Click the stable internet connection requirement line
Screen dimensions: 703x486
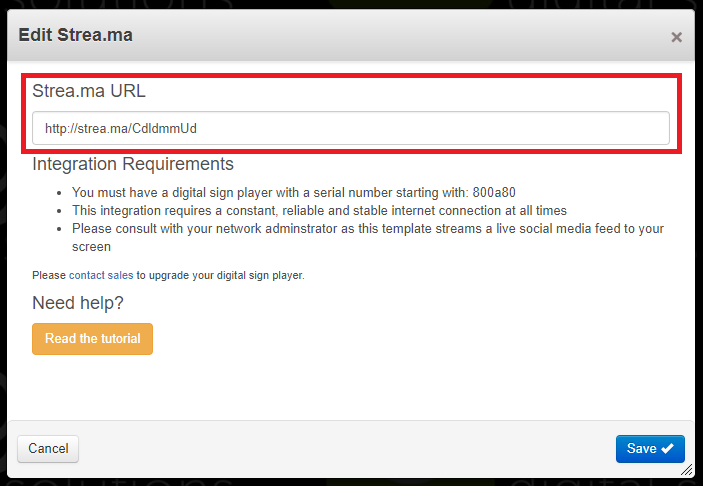tap(319, 211)
